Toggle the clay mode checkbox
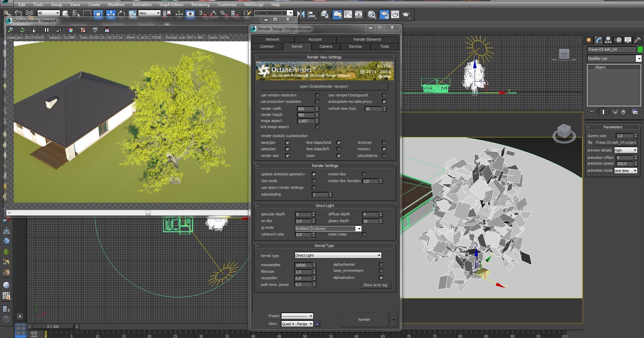 pyautogui.click(x=314, y=181)
